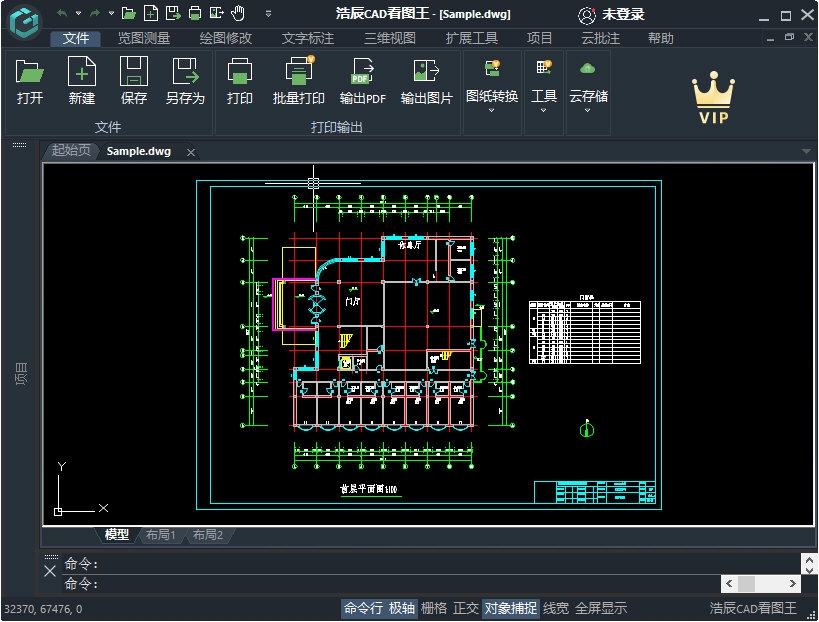Click the VIP crown icon

(713, 98)
